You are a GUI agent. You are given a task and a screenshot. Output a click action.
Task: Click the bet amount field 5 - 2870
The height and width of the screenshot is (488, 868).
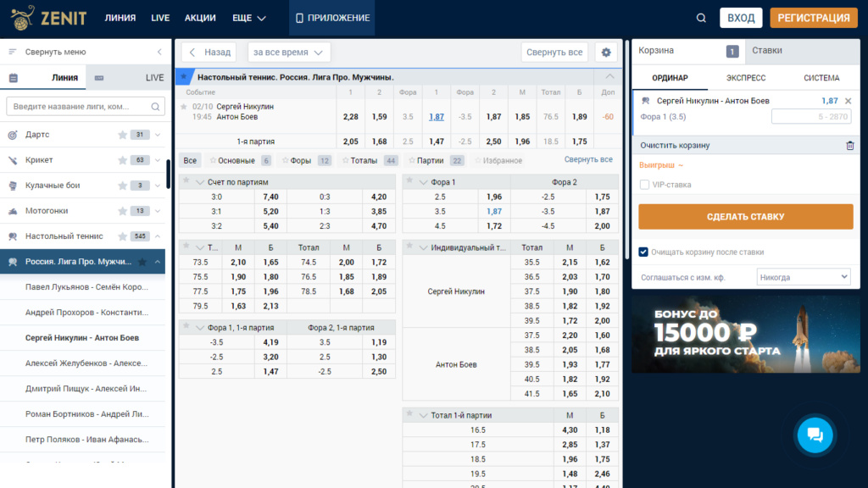(x=811, y=117)
